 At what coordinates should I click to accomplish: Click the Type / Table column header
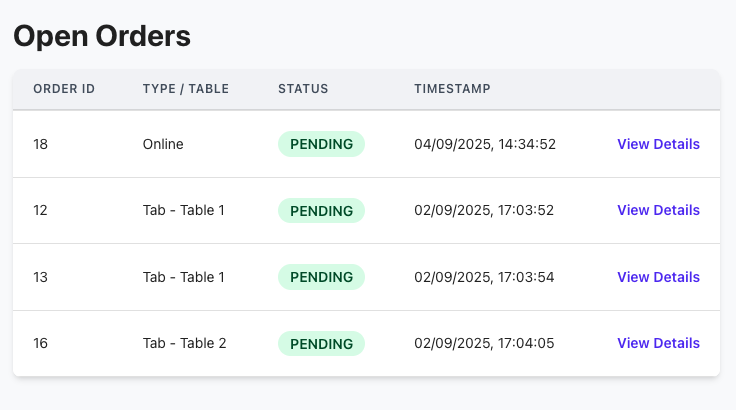pyautogui.click(x=186, y=89)
